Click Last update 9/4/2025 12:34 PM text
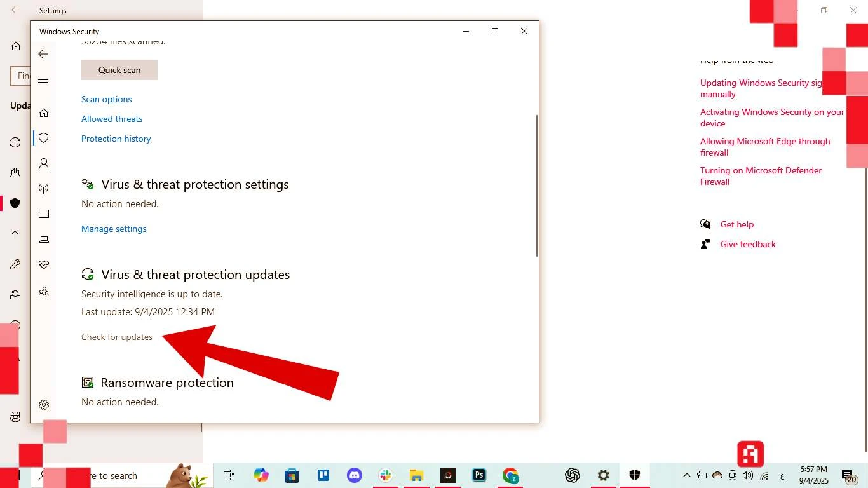Screen dimensions: 868x488 (x=148, y=312)
